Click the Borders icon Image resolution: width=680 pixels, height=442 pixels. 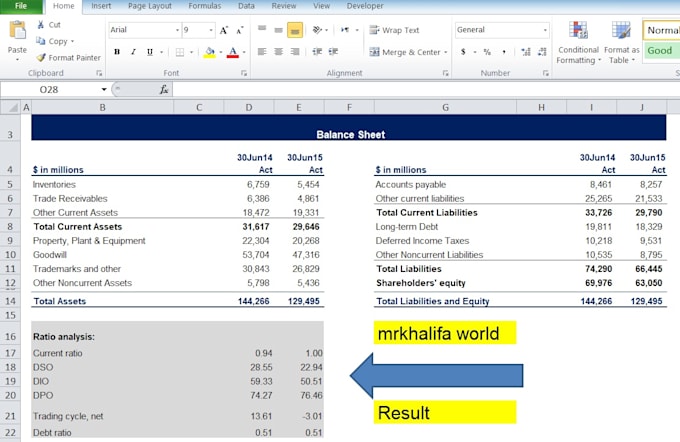click(180, 52)
